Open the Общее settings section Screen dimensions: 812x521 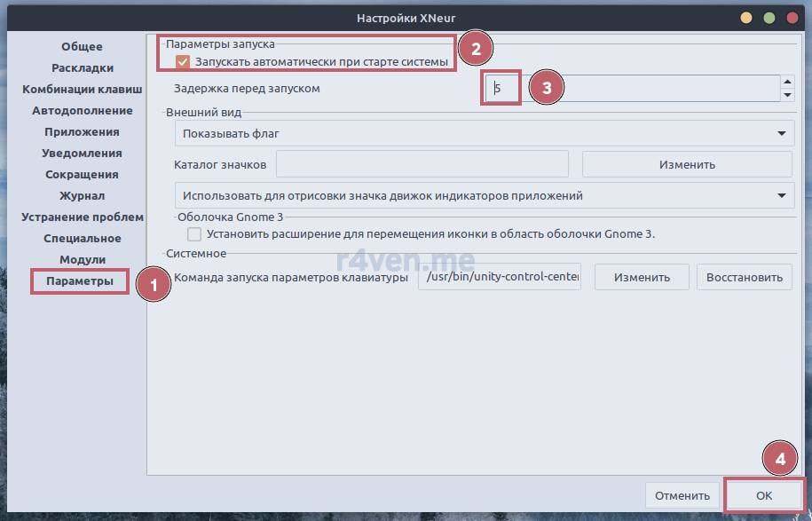[x=82, y=46]
